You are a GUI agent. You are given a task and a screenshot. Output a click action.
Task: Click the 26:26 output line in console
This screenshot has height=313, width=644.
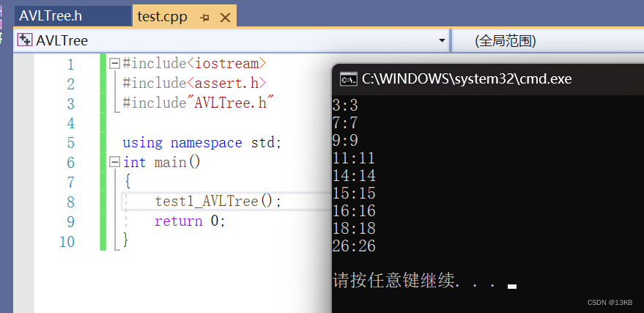(354, 246)
